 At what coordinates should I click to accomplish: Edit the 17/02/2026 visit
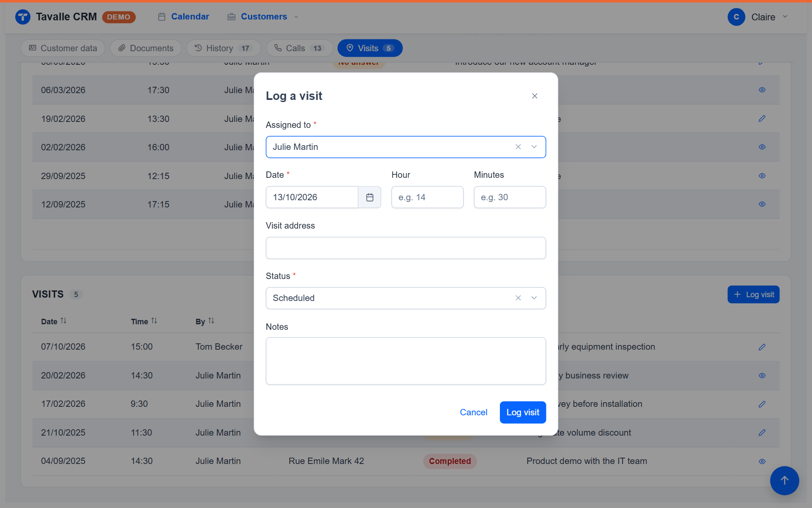(762, 404)
